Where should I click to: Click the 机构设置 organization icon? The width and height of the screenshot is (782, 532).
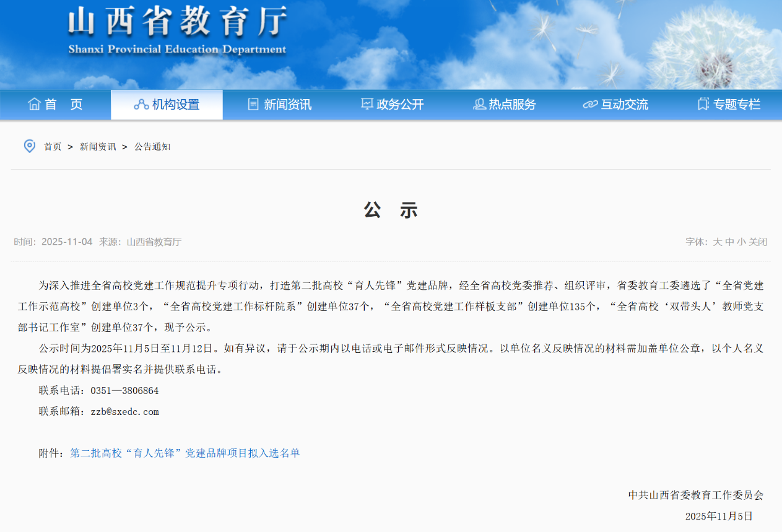[x=141, y=104]
